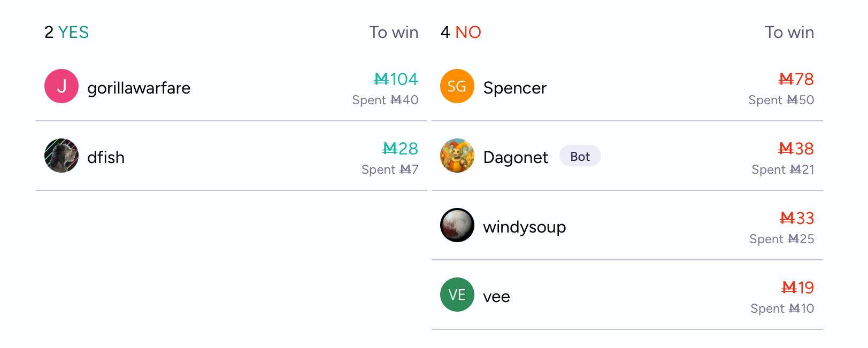Open the Dagonet username link
The image size is (868, 348).
(x=516, y=157)
